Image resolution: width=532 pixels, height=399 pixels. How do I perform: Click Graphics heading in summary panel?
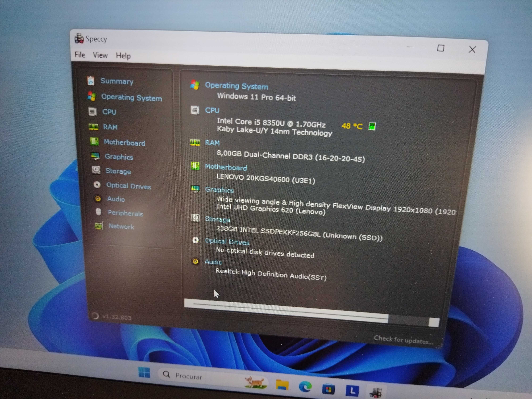[x=219, y=190]
